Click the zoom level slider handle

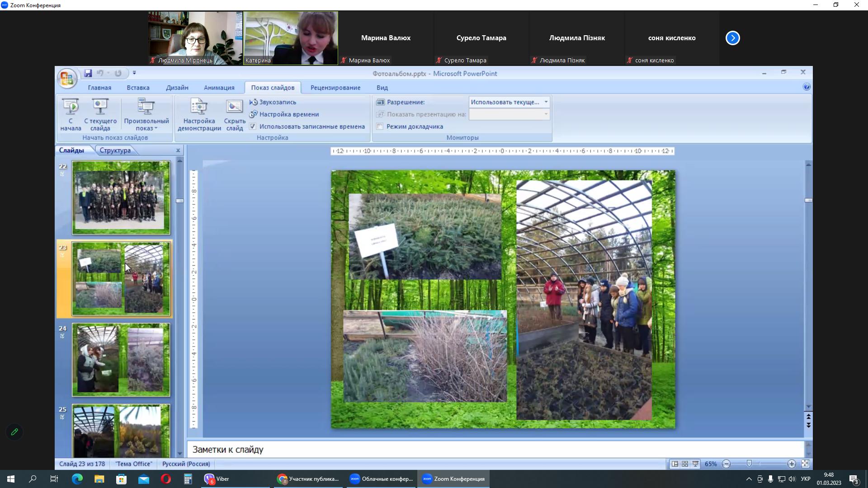coord(749,464)
